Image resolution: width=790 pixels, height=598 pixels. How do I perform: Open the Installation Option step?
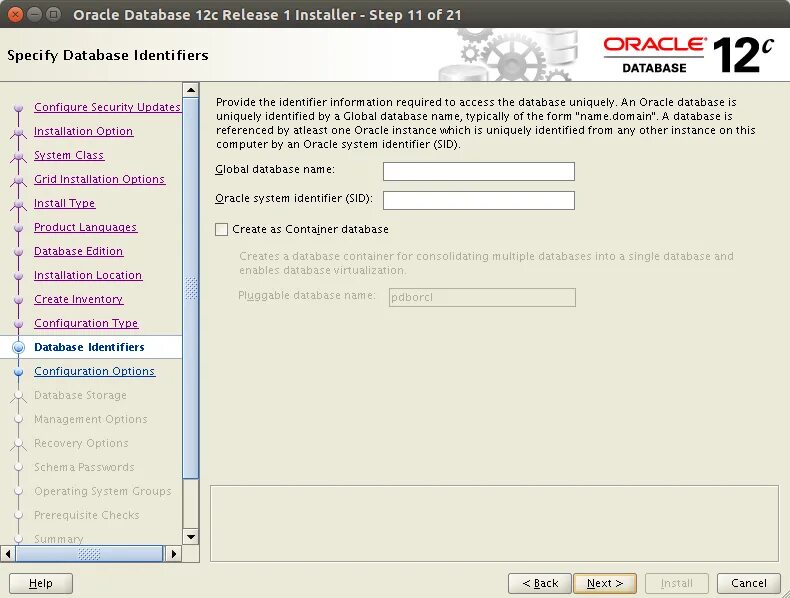point(84,131)
